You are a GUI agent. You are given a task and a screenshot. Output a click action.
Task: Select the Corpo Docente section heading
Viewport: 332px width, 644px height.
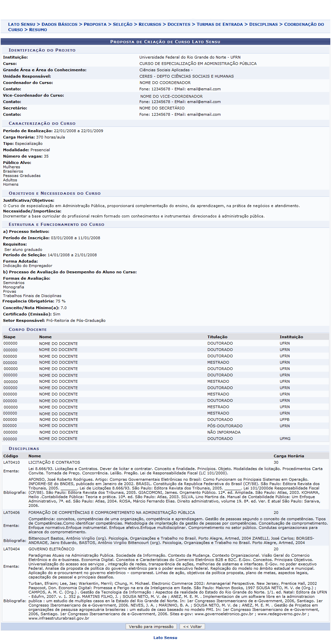pyautogui.click(x=27, y=330)
